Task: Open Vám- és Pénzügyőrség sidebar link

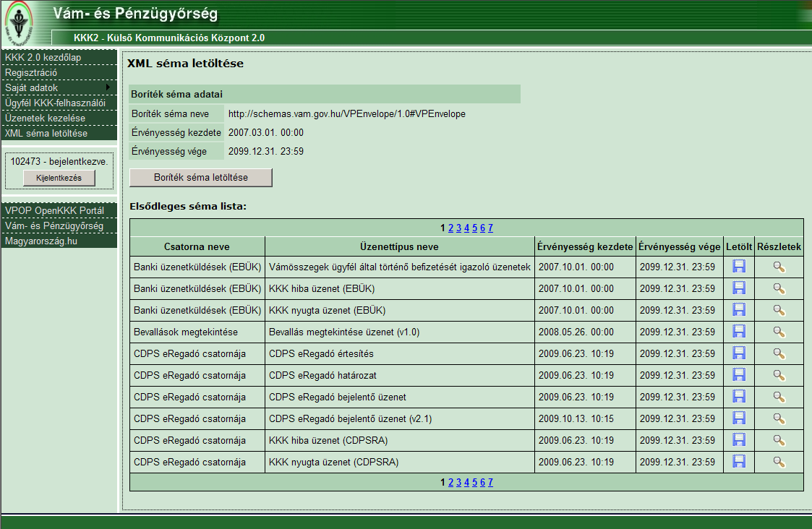Action: 59,225
